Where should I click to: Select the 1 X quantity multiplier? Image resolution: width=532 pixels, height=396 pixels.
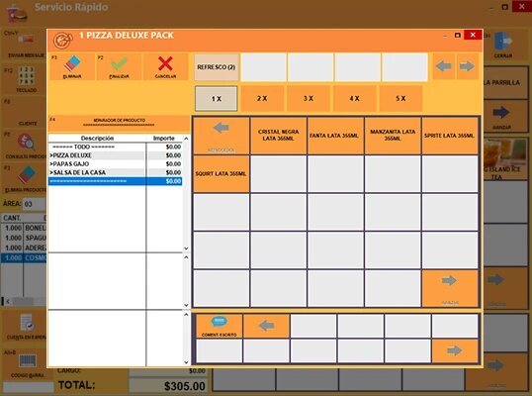[217, 98]
